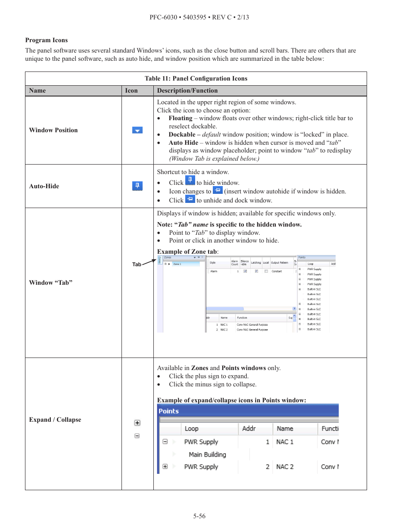The height and width of the screenshot is (532, 411).
Task: Click the horizontal scrollbar thumb under the Alarm grid
Action: point(225,308)
